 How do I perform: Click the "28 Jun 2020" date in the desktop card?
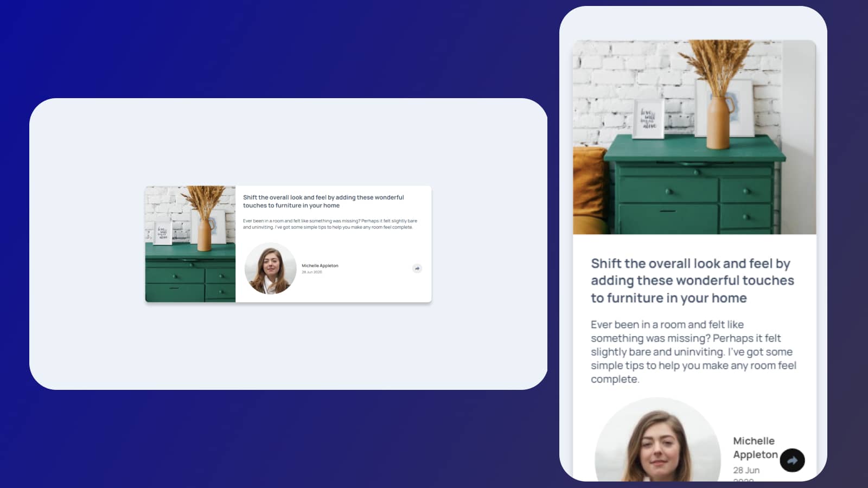point(312,272)
